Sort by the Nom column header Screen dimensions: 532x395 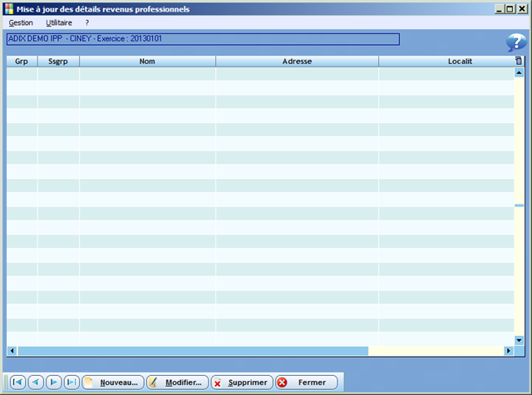(147, 62)
